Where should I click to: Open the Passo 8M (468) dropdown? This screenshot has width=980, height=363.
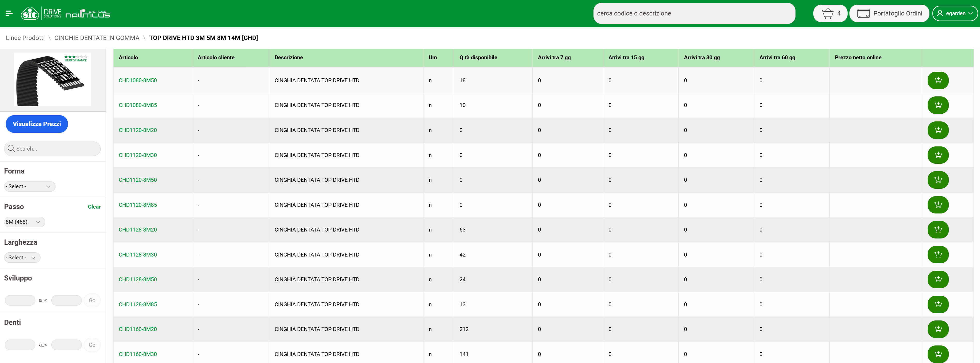(x=23, y=222)
